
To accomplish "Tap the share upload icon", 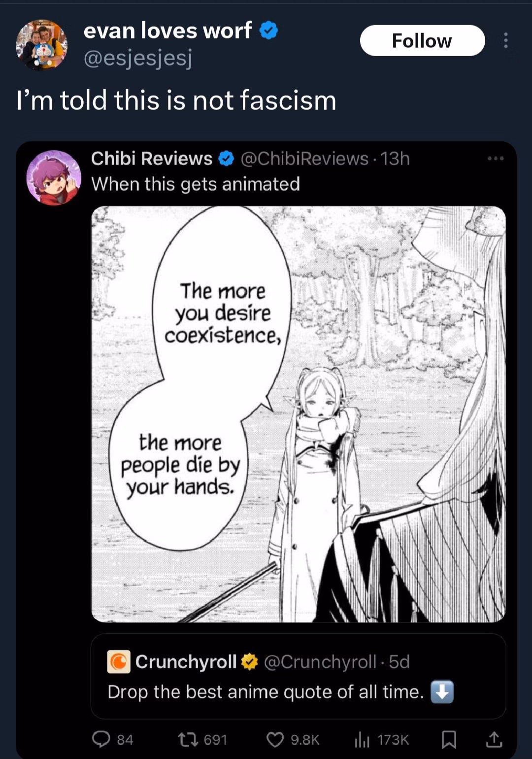I will (494, 739).
